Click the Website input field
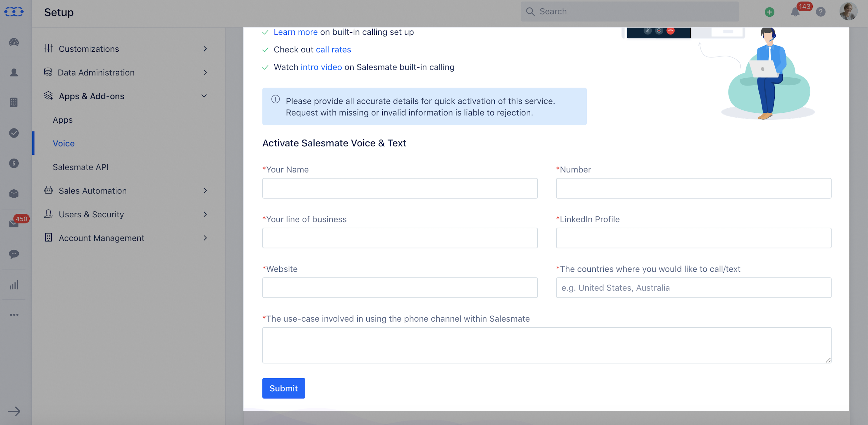Viewport: 868px width, 425px height. (400, 288)
